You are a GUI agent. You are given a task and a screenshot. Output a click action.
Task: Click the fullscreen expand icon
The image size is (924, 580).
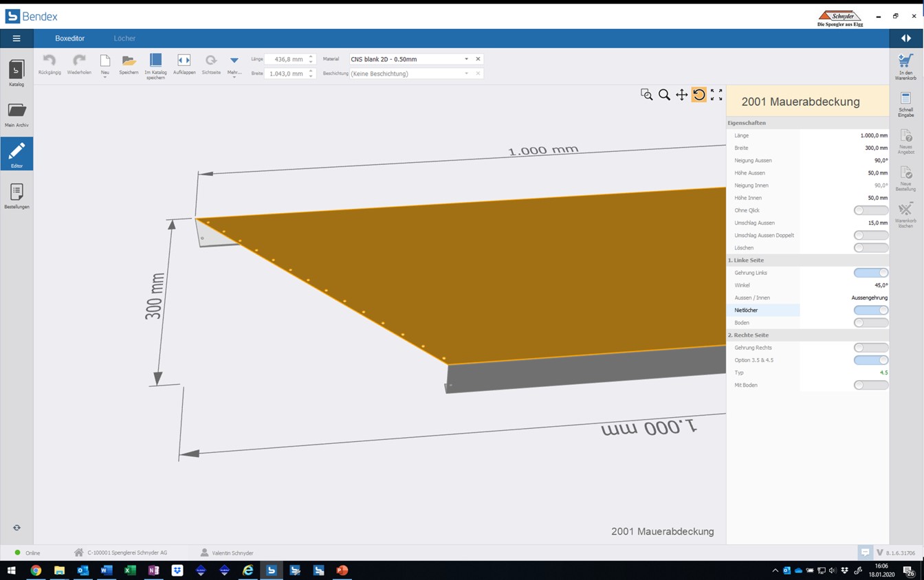[x=716, y=95]
